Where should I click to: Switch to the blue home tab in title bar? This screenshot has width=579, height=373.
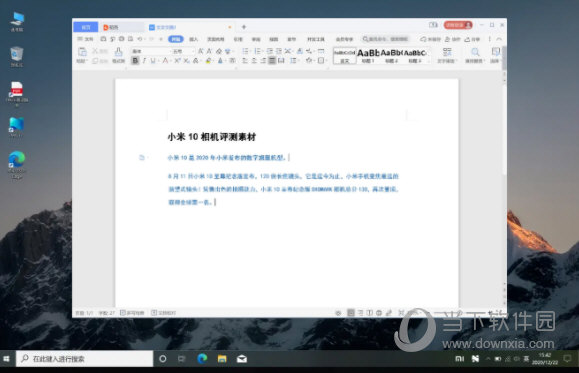click(86, 27)
